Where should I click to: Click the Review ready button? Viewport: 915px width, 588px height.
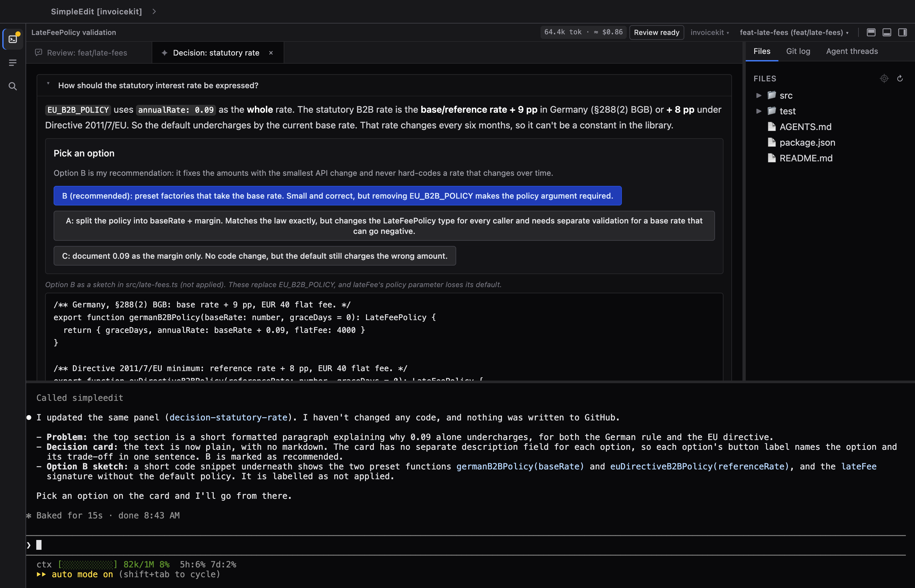[x=657, y=32]
